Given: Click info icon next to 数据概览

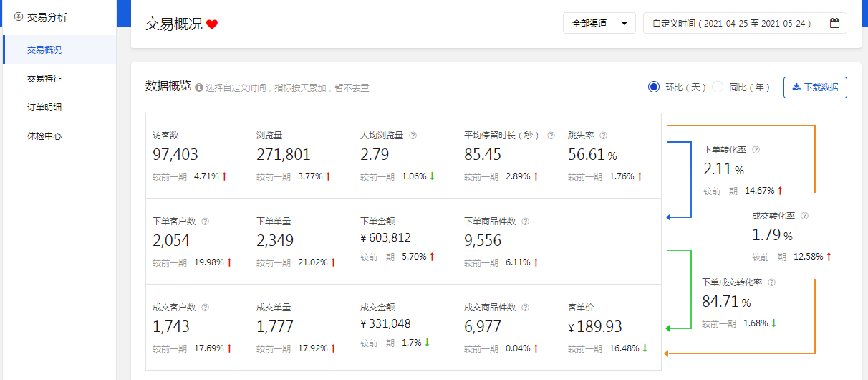Looking at the screenshot, I should (199, 87).
